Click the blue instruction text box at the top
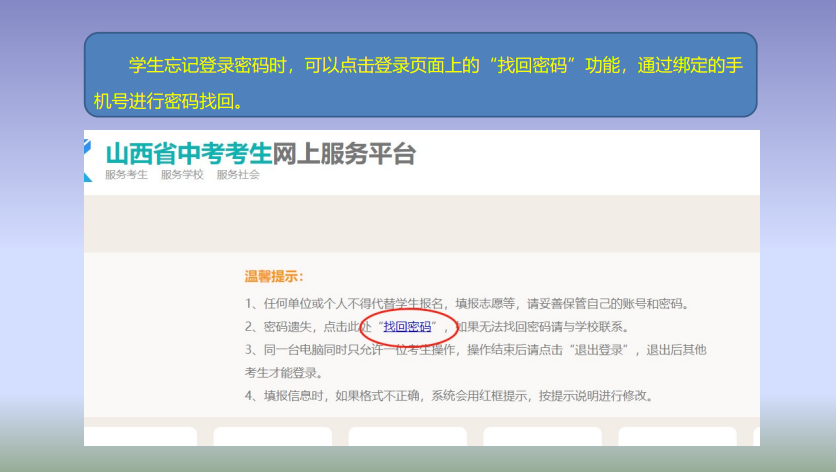The height and width of the screenshot is (472, 836). (x=420, y=75)
